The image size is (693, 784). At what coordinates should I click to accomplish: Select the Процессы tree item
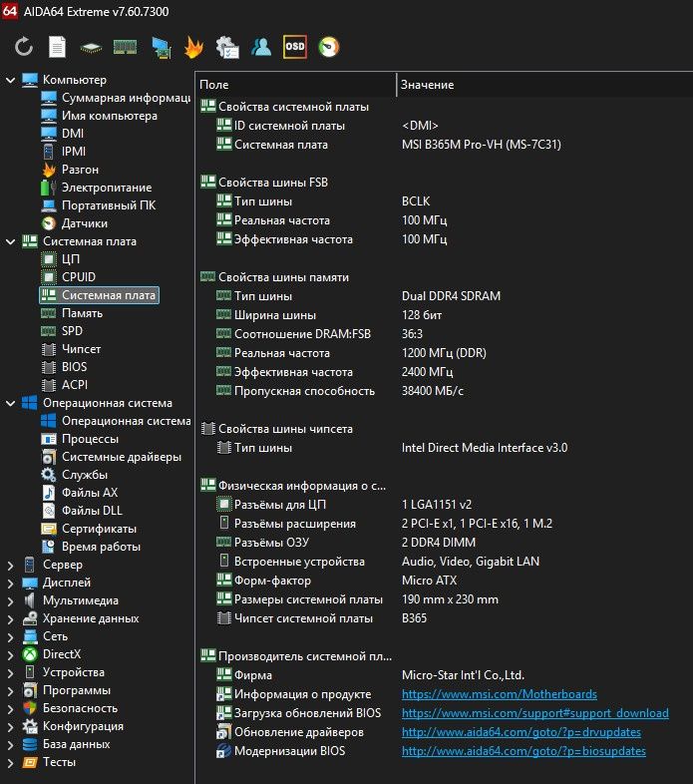[80, 439]
